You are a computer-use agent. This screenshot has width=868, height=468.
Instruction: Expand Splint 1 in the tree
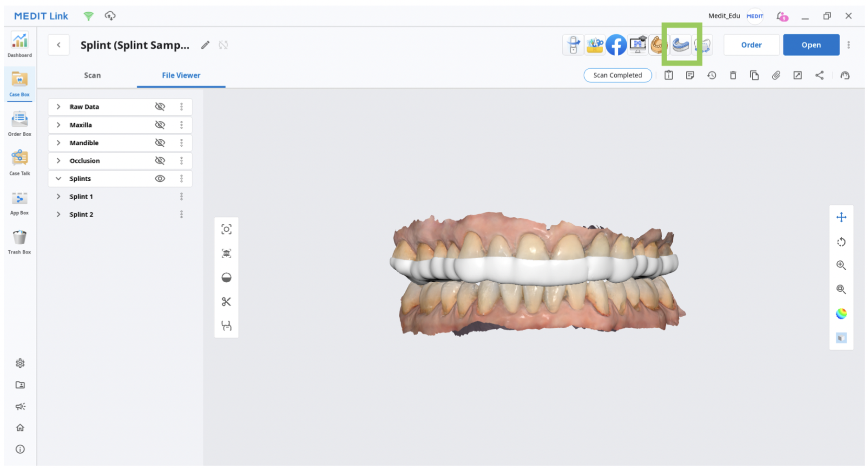point(59,196)
